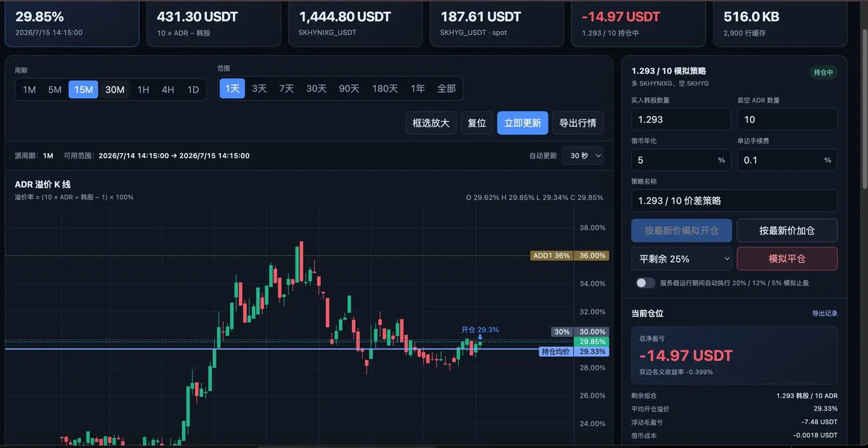Image resolution: width=868 pixels, height=448 pixels.
Task: Click 按最新价加仓 button
Action: point(787,230)
